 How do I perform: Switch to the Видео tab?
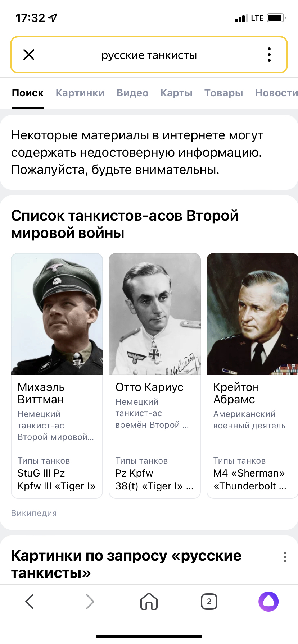(132, 93)
